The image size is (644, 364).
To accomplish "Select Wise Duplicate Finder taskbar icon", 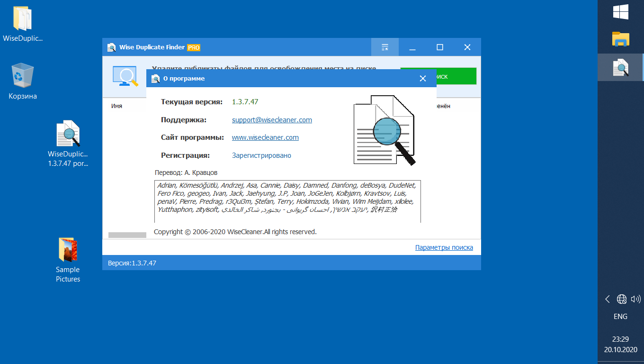I will point(620,67).
